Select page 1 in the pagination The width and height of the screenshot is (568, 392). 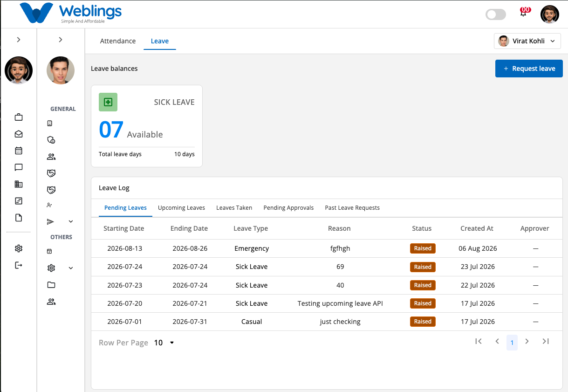(x=512, y=343)
